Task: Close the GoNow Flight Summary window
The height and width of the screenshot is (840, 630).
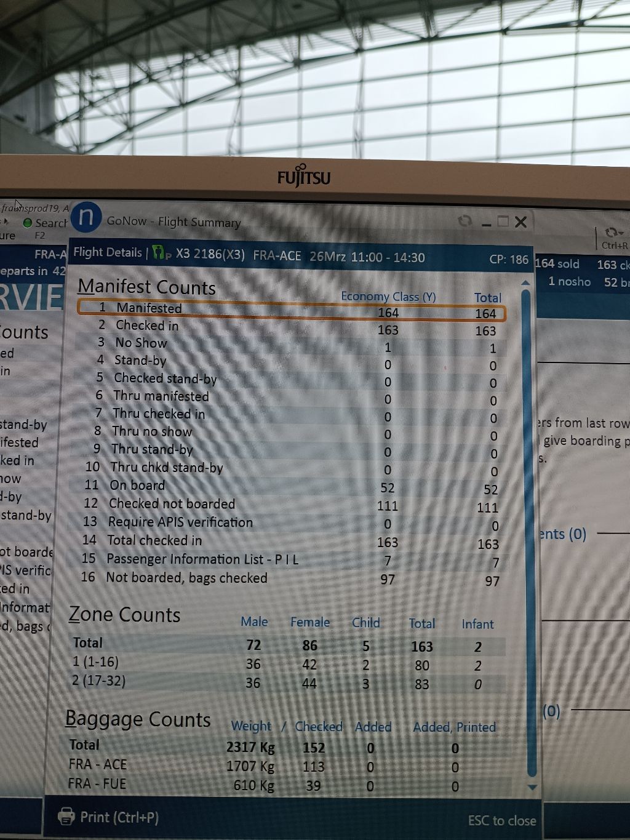Action: [x=521, y=222]
